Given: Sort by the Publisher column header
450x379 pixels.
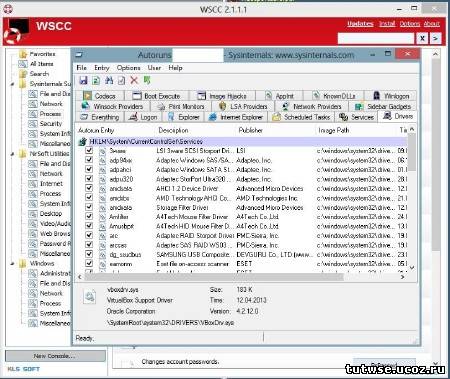Looking at the screenshot, I should pos(250,130).
